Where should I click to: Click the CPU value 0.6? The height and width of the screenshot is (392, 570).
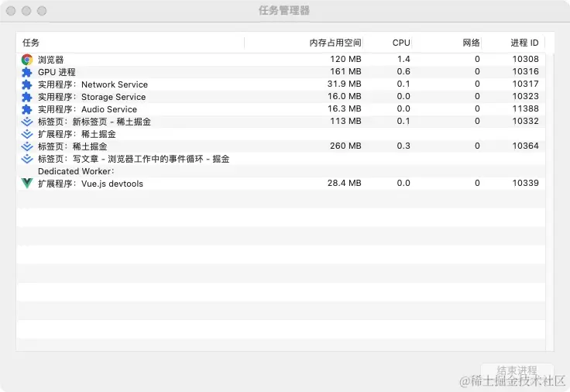(403, 71)
